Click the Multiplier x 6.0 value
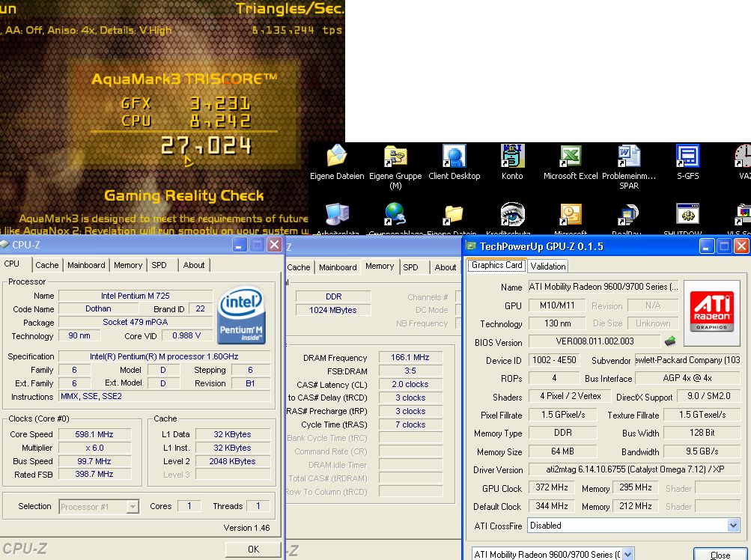This screenshot has height=560, width=751. [x=94, y=448]
